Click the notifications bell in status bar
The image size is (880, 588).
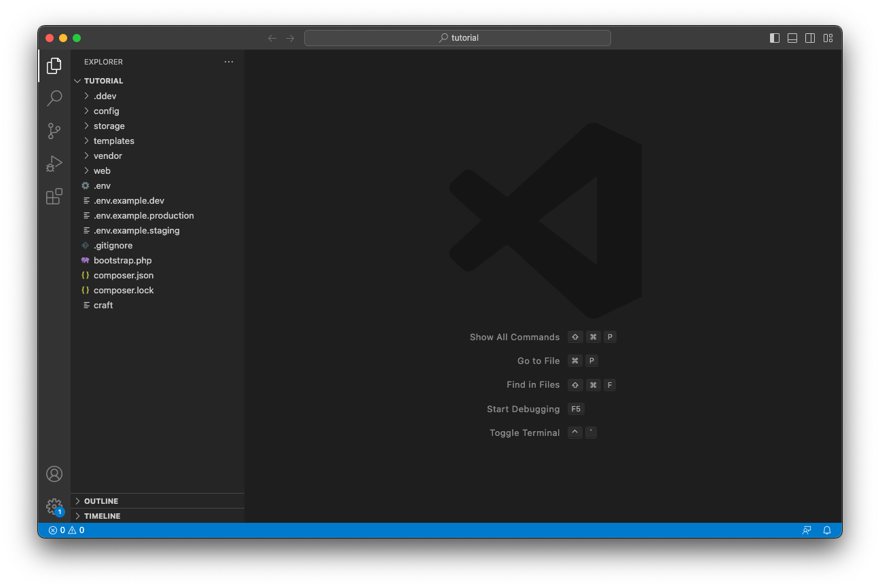(x=827, y=530)
